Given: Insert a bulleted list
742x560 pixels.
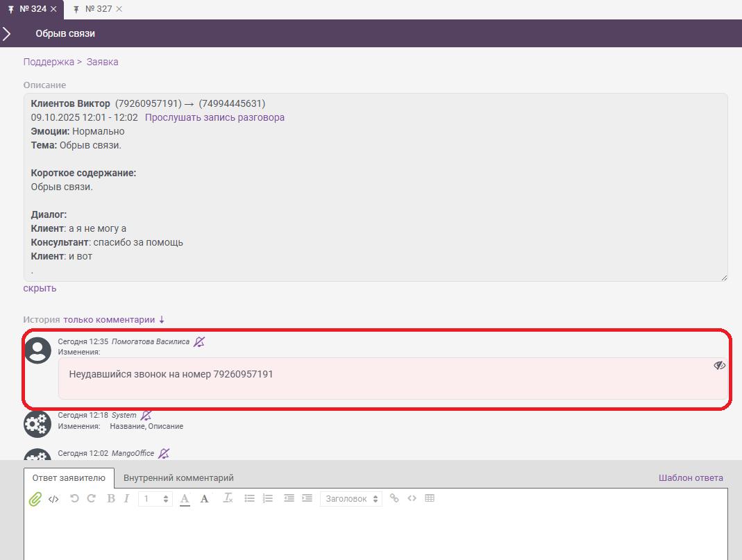Looking at the screenshot, I should pyautogui.click(x=250, y=498).
